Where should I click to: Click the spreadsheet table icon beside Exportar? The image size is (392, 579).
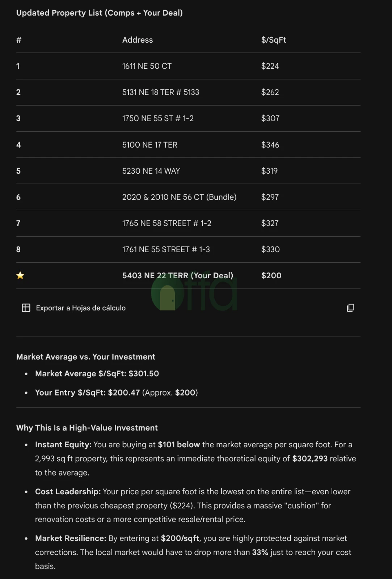click(x=26, y=308)
